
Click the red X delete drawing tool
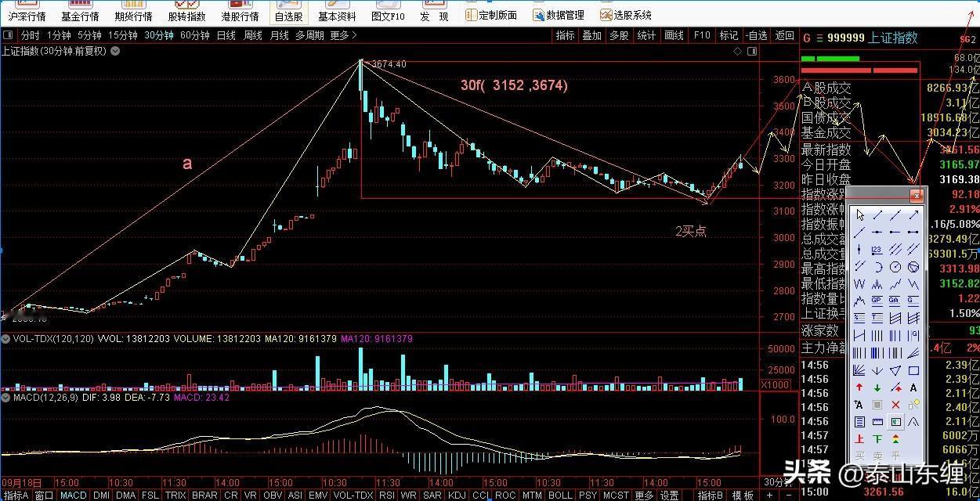tap(895, 404)
